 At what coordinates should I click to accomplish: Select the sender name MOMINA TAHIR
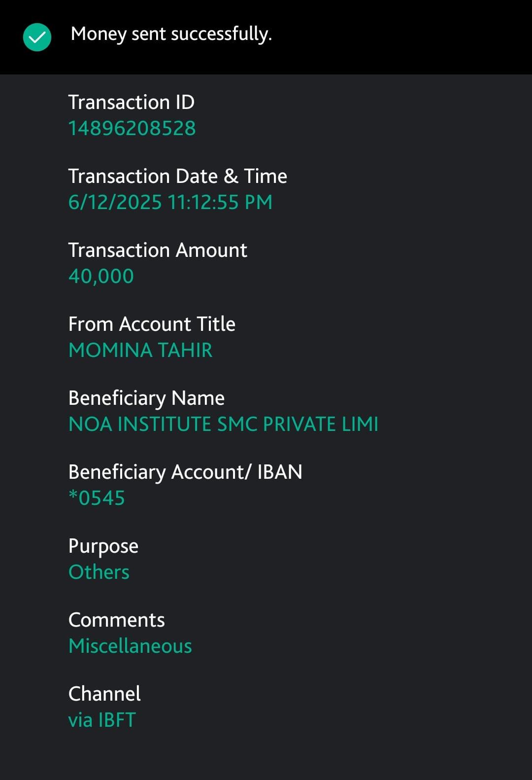tap(140, 350)
